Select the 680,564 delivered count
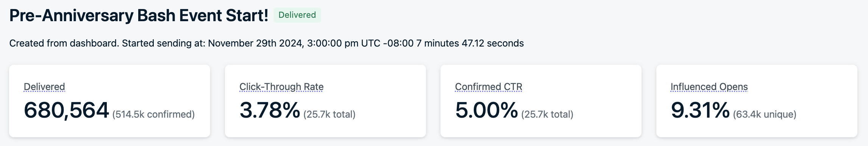 point(66,110)
